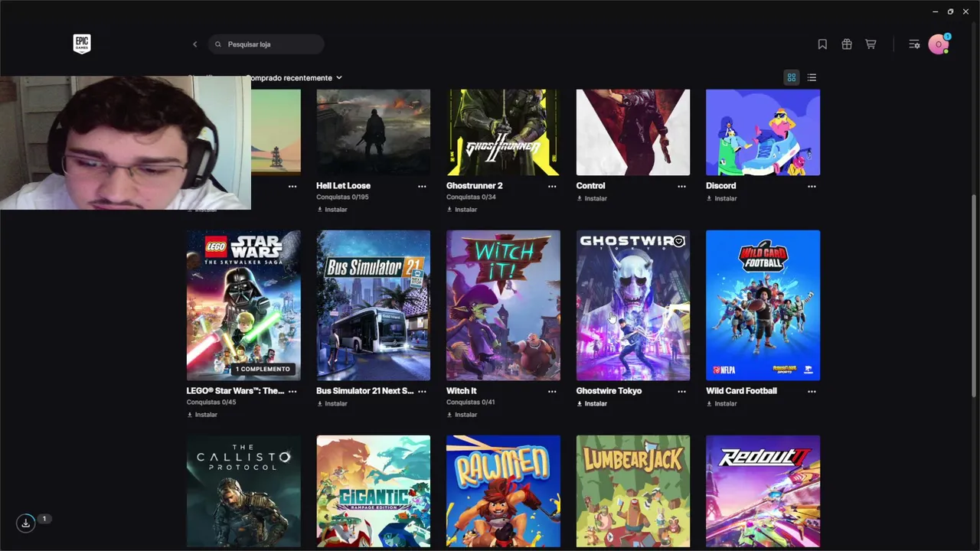Click 'Conquistas 0/45' under LEGO Star Wars
This screenshot has width=980, height=551.
[212, 403]
